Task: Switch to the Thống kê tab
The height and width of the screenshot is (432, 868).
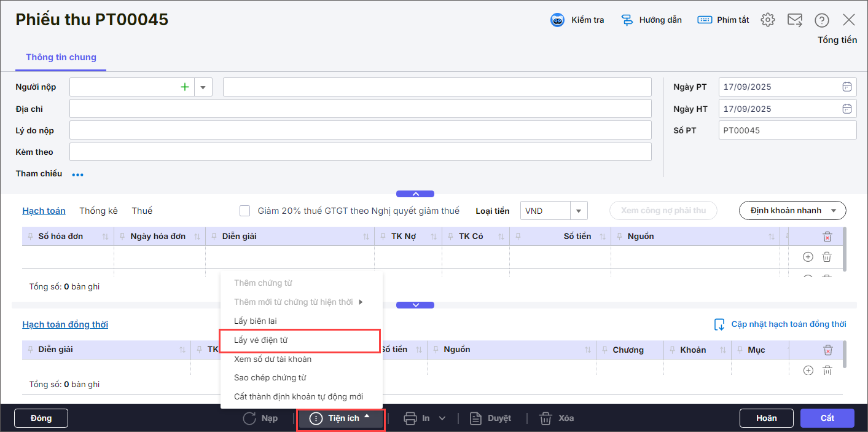Action: pyautogui.click(x=98, y=211)
